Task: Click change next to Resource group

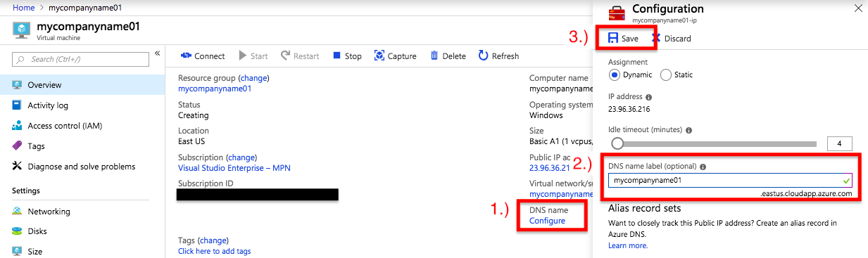Action: point(253,78)
